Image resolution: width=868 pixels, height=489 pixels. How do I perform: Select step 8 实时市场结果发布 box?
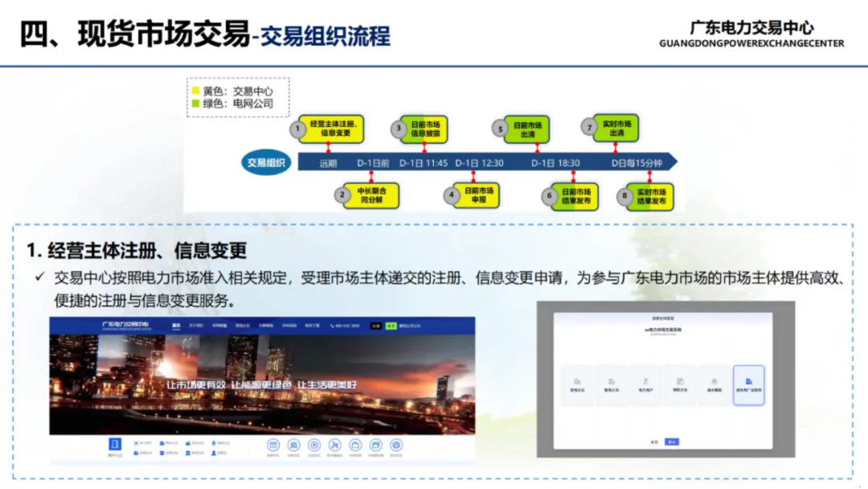pyautogui.click(x=650, y=196)
